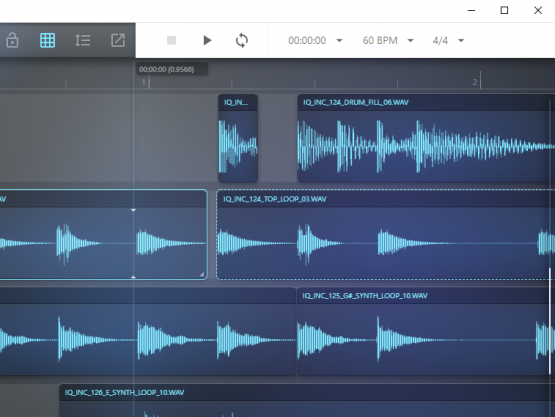Toggle the snap-to-grid icon
Viewport: 555px width, 417px height.
click(x=47, y=40)
